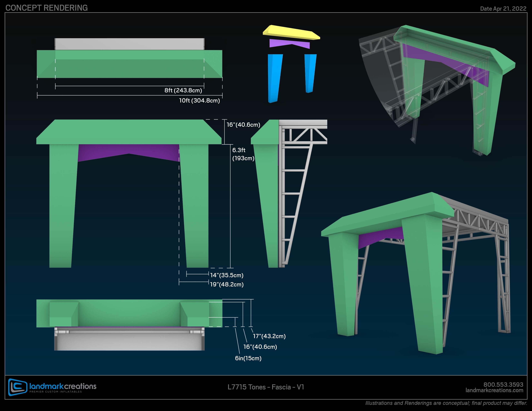Click the 6in(15cm) dimension label
532x411 pixels.
[248, 358]
